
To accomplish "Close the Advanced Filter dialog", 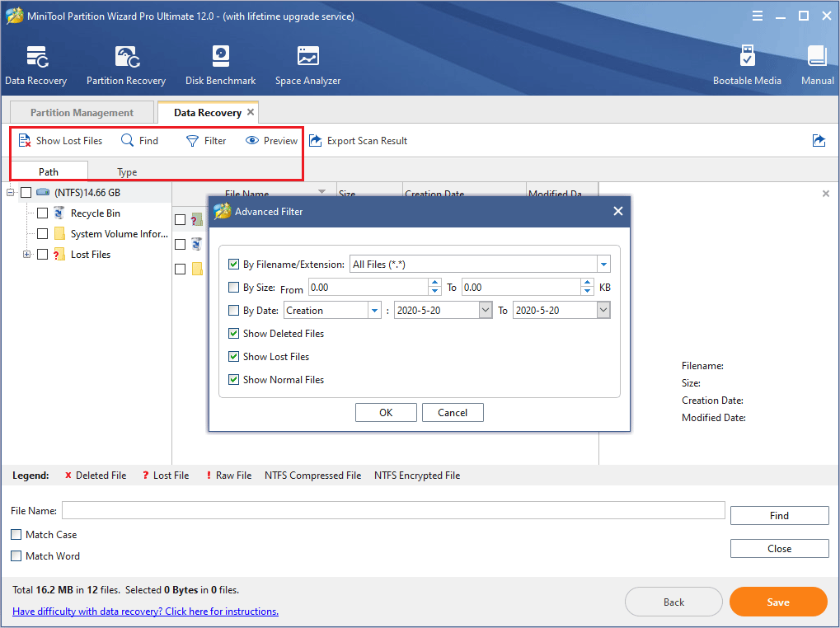I will (618, 212).
